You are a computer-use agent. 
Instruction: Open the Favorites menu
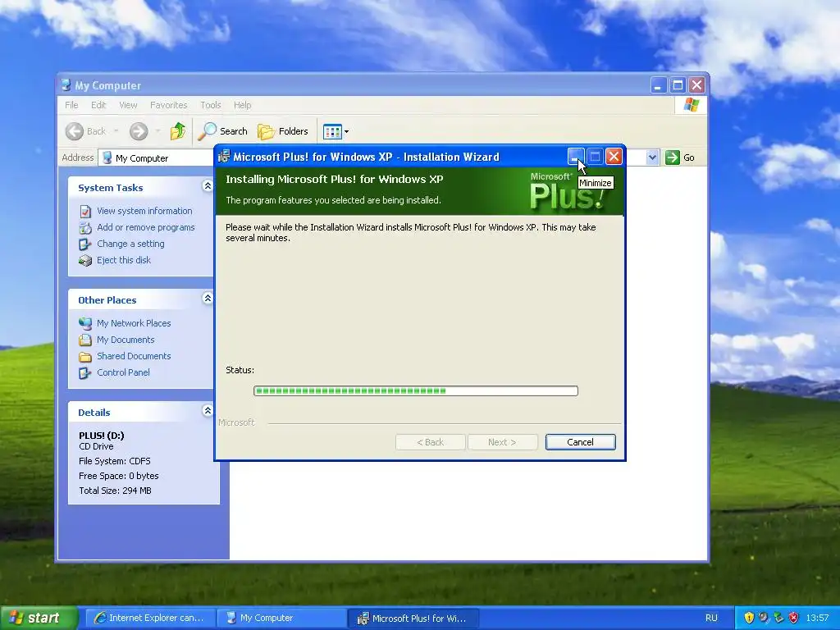coord(169,105)
